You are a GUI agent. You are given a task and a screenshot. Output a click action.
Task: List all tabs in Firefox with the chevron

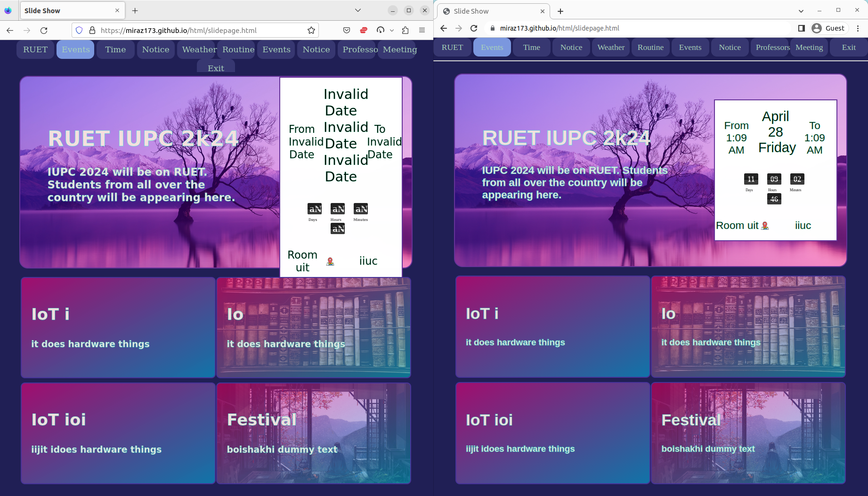358,10
